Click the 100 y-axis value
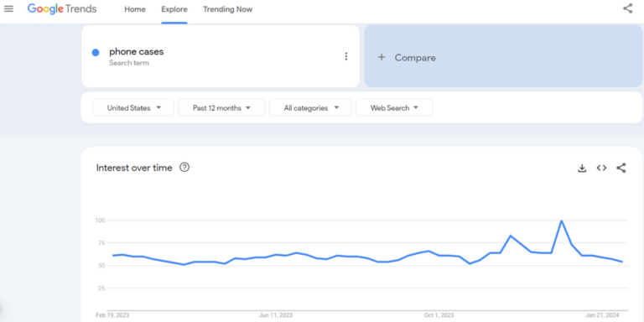The height and width of the screenshot is (322, 644). point(101,221)
